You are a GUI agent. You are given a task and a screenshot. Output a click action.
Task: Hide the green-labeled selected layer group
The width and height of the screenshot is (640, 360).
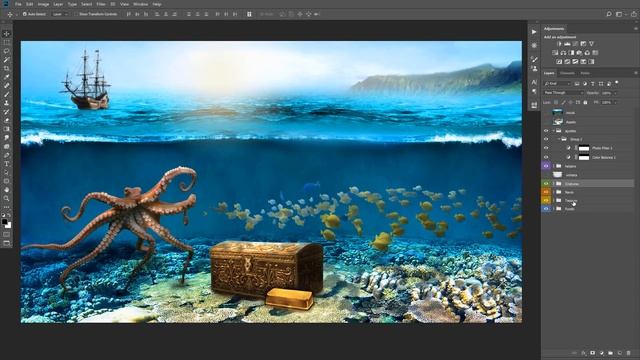click(546, 184)
